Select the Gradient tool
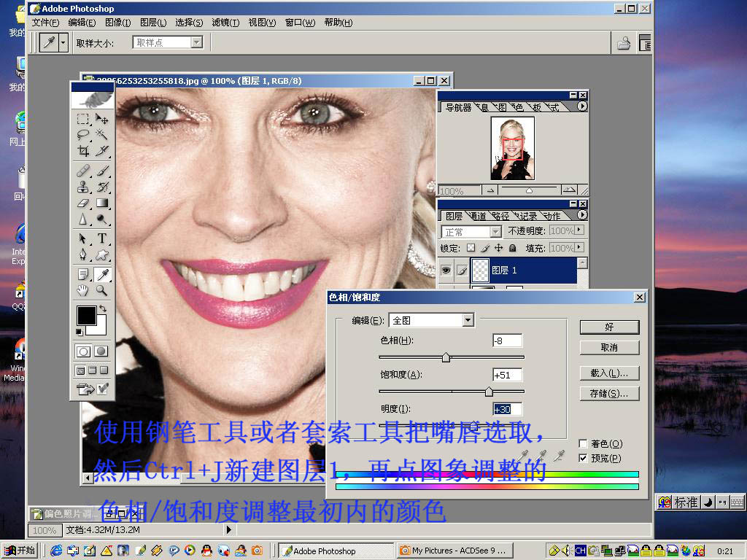Viewport: 747px width, 560px height. (101, 203)
